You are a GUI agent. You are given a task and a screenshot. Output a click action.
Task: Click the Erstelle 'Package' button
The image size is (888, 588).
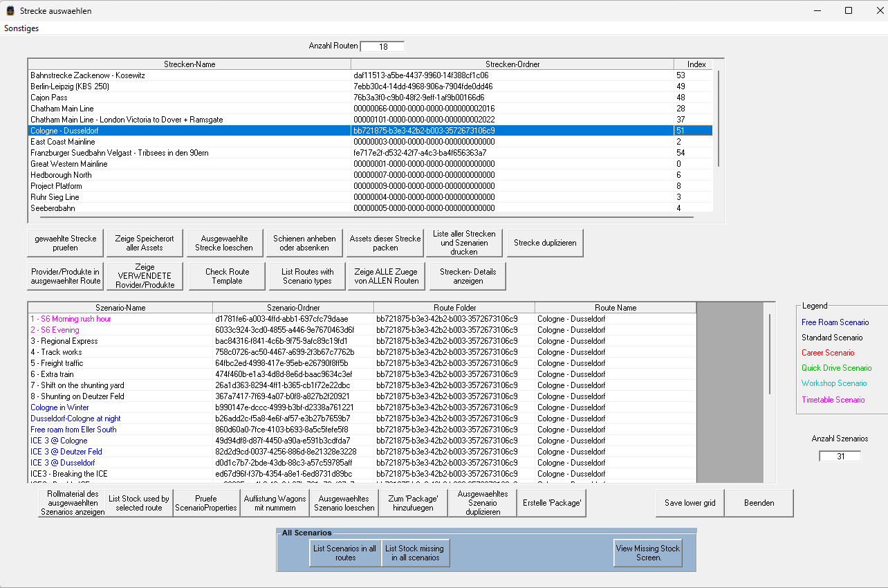(x=552, y=503)
